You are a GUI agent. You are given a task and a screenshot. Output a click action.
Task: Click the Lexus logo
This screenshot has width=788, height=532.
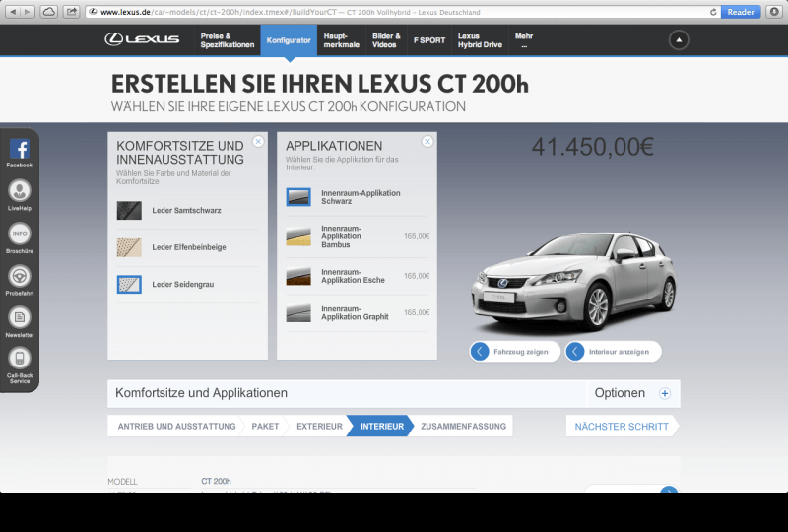click(142, 39)
